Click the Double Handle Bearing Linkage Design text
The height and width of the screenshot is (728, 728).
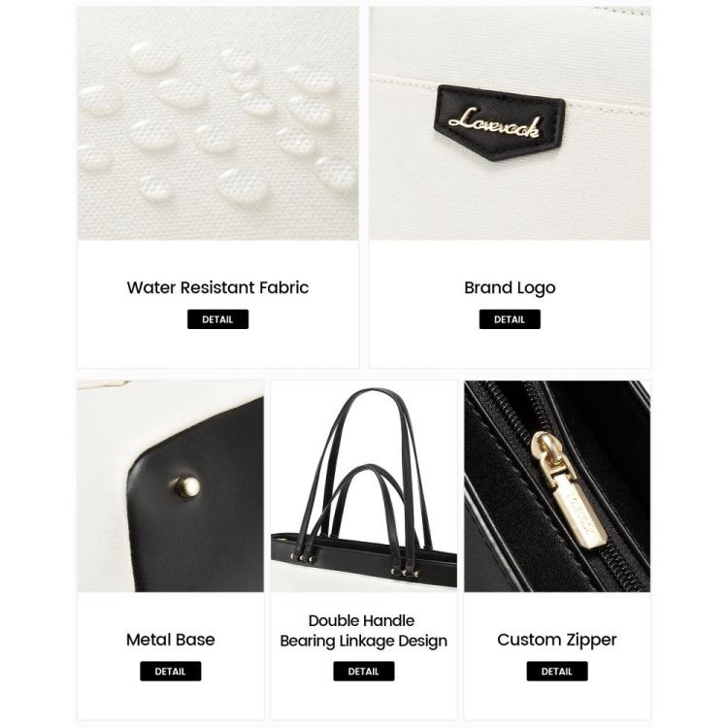click(x=364, y=631)
